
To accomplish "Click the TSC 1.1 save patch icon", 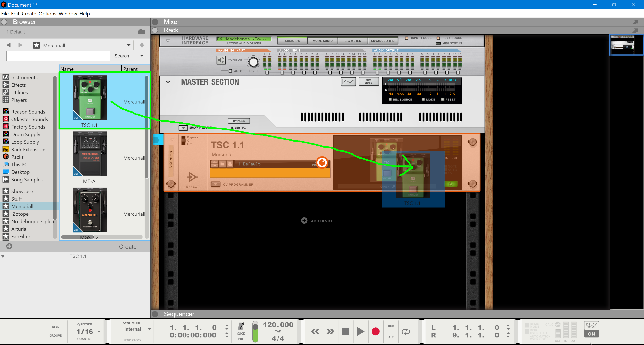I will click(230, 164).
